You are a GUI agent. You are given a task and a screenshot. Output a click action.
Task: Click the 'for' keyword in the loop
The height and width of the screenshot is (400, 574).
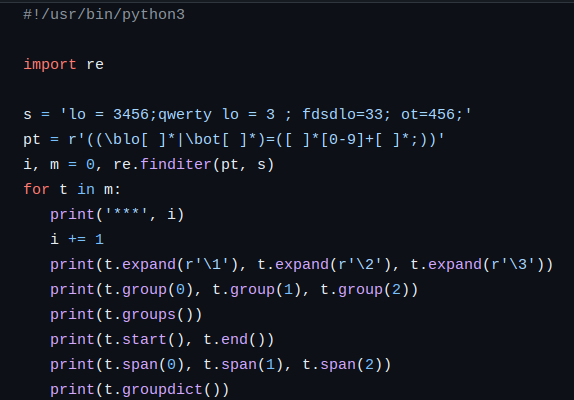tap(36, 190)
